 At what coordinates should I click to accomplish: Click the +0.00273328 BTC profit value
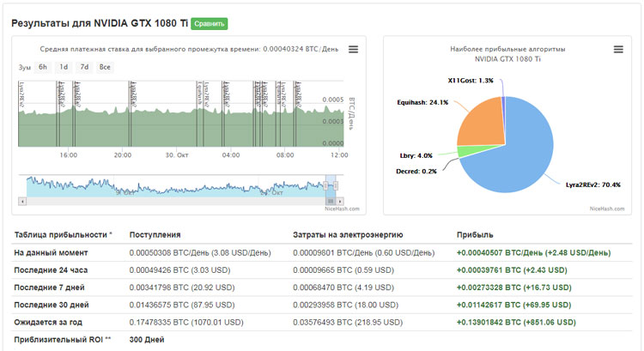513,287
